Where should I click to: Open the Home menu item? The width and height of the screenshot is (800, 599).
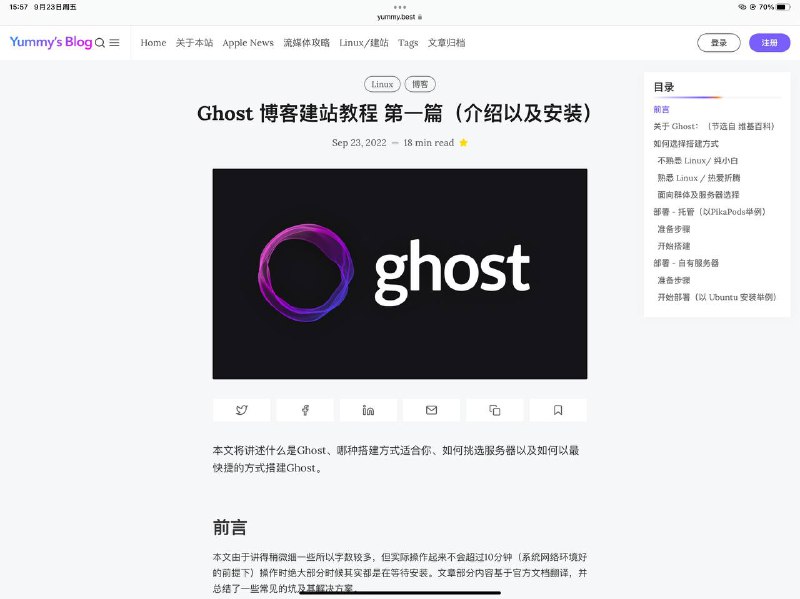click(x=154, y=43)
